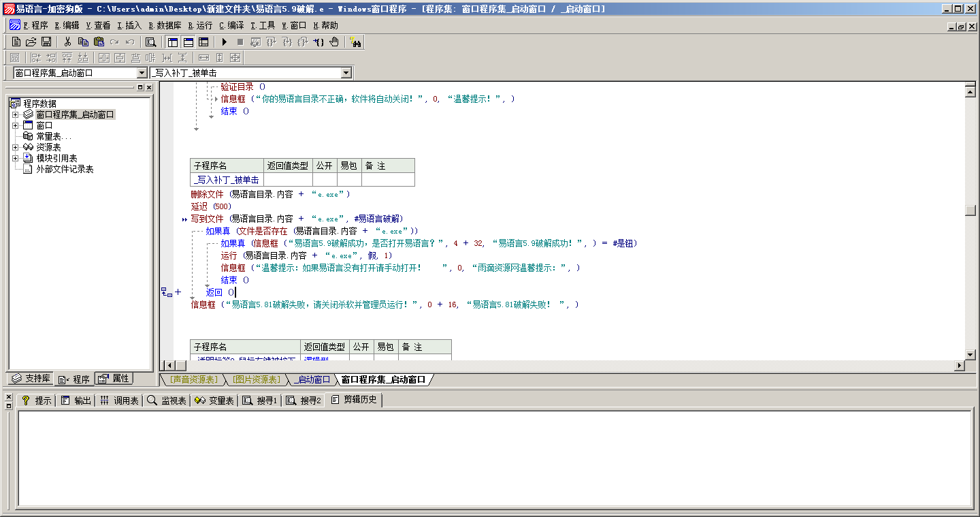Click the Cut scissors icon
Screen dimensions: 980x517
[68, 42]
